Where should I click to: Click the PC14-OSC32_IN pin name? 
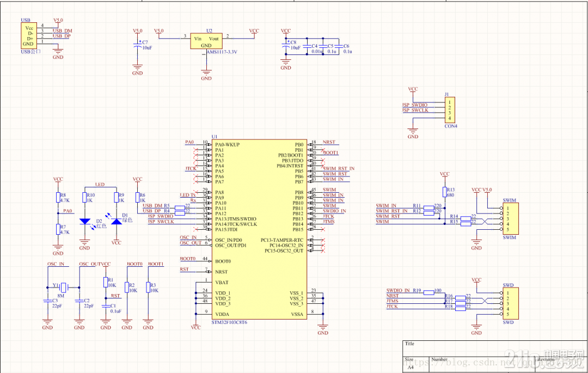(x=286, y=245)
